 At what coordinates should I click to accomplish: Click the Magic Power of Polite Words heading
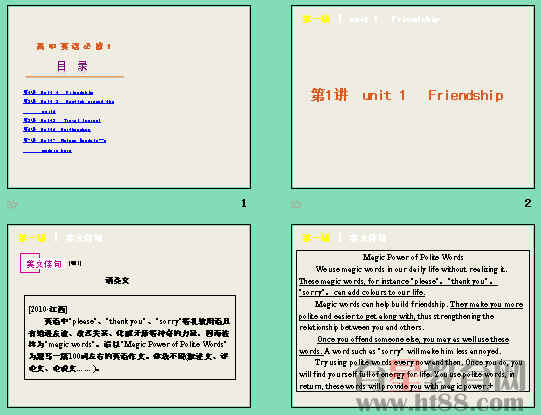pos(413,257)
